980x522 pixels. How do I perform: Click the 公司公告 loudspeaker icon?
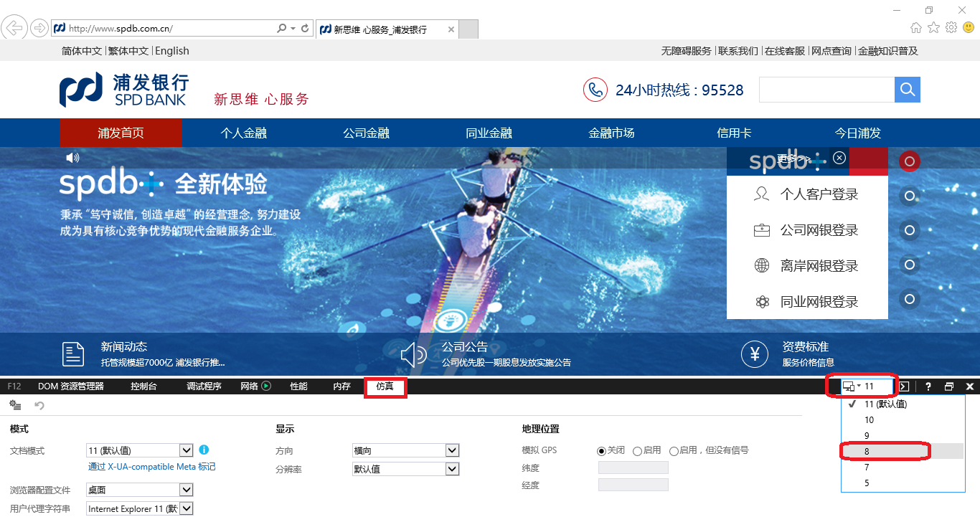click(414, 354)
